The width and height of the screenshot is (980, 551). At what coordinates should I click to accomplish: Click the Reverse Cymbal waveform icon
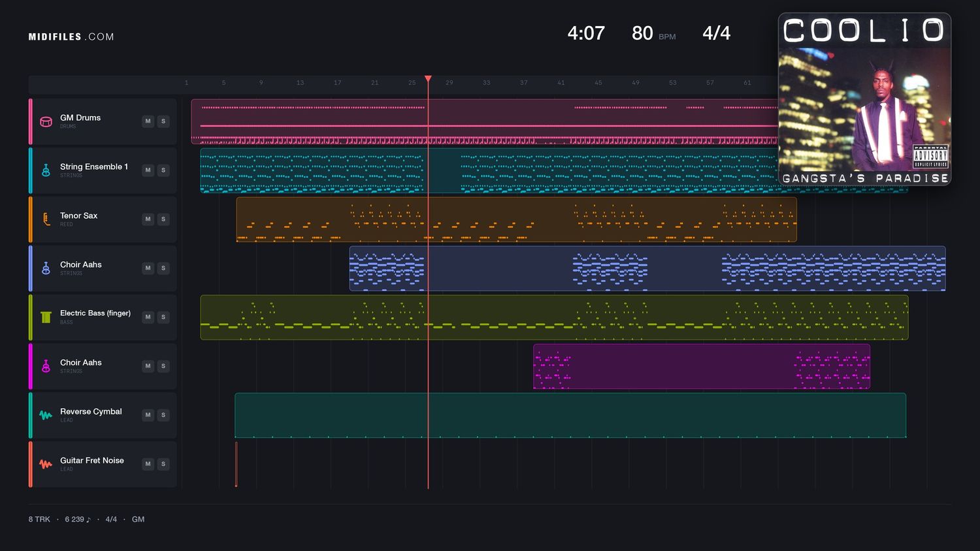coord(46,415)
